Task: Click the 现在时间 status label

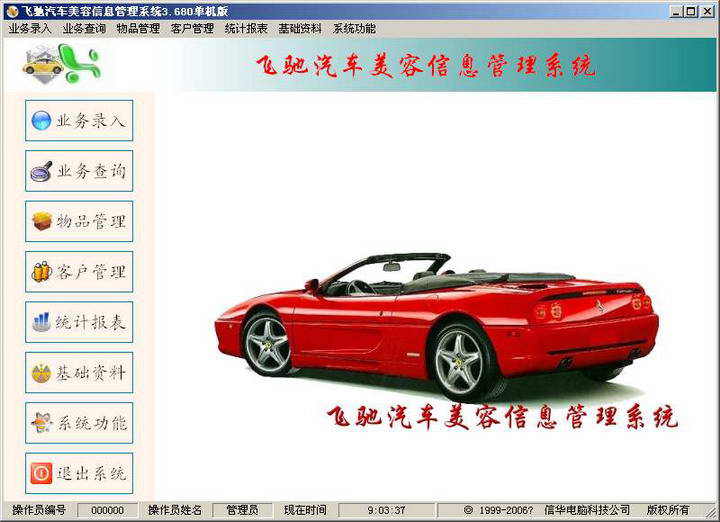Action: pyautogui.click(x=305, y=510)
